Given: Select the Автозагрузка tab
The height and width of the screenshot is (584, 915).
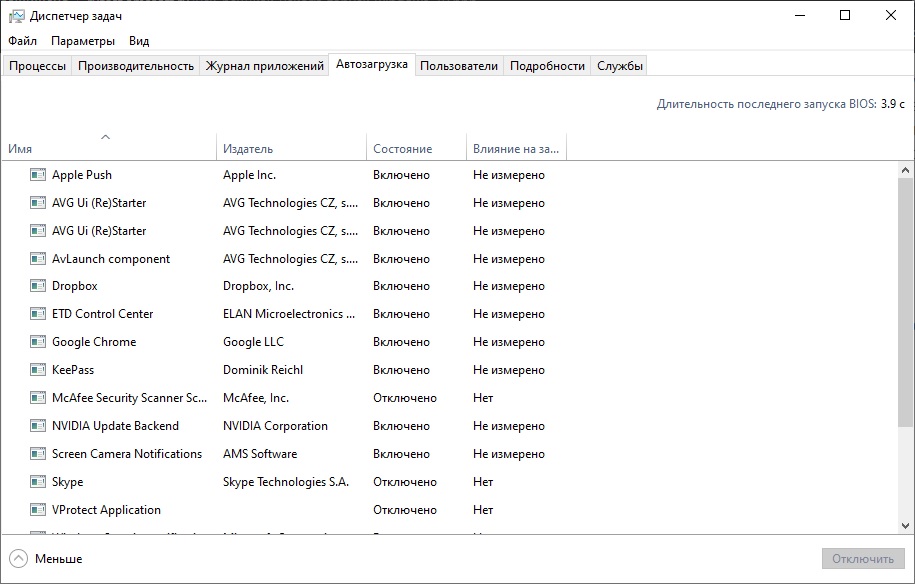Looking at the screenshot, I should [x=372, y=64].
